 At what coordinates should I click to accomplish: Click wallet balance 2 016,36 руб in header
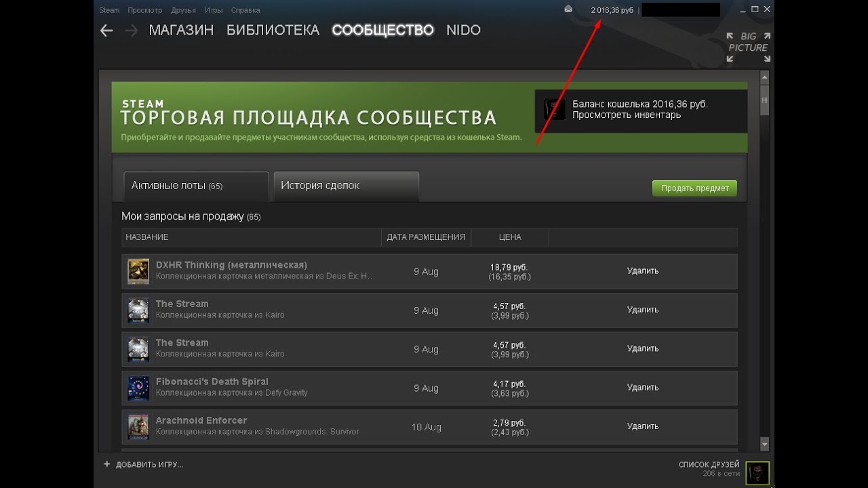coord(612,10)
